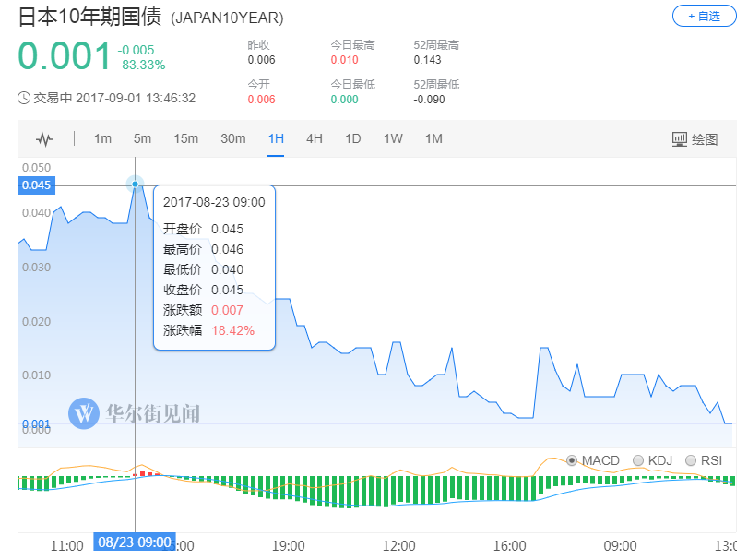Switch to the 1m interval tab
The width and height of the screenshot is (748, 560).
point(102,138)
